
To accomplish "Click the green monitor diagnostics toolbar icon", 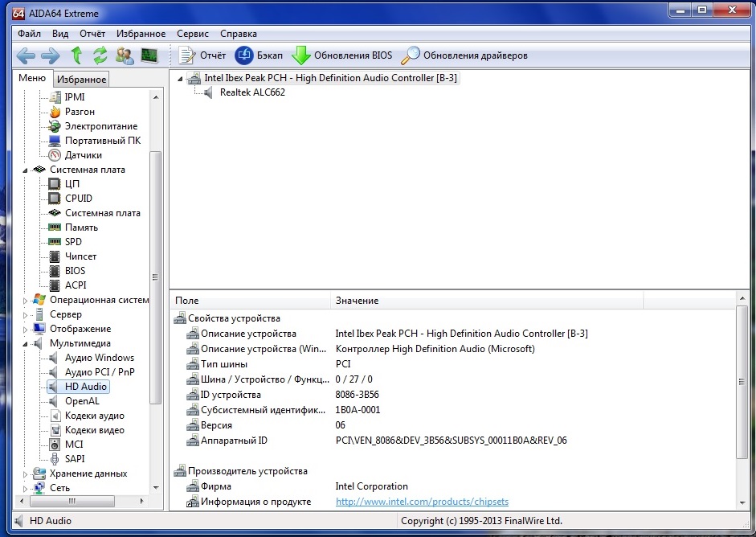I will 149,55.
